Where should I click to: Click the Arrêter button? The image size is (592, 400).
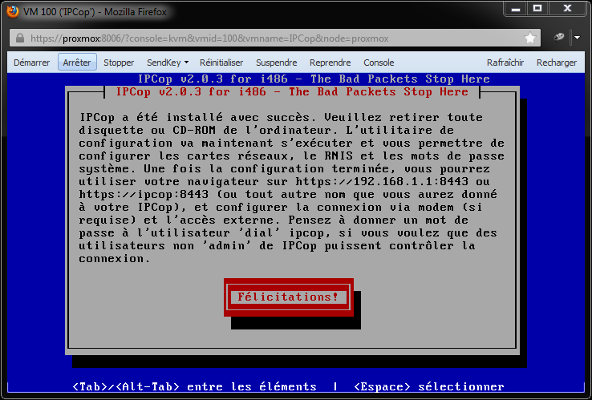pos(77,62)
